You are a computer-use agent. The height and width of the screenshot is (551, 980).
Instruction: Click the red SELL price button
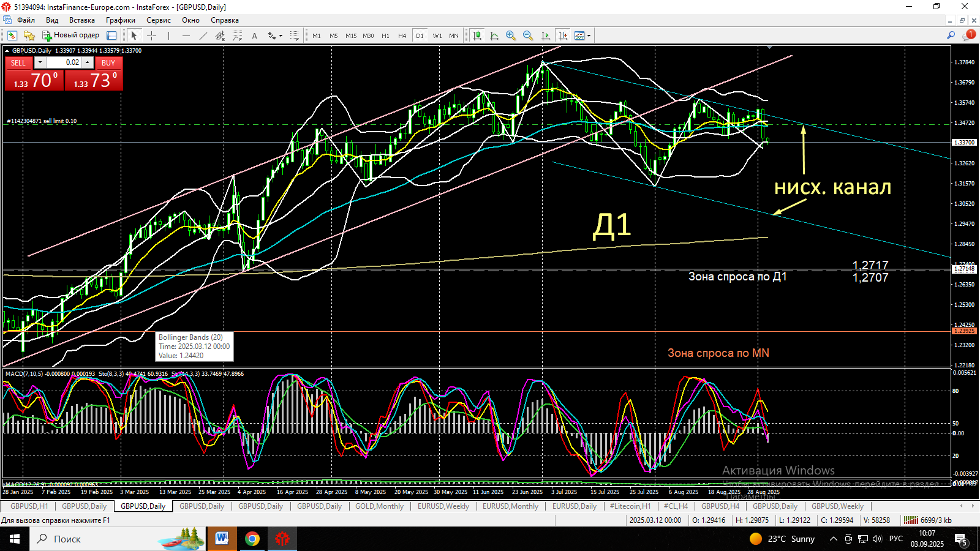[x=34, y=80]
